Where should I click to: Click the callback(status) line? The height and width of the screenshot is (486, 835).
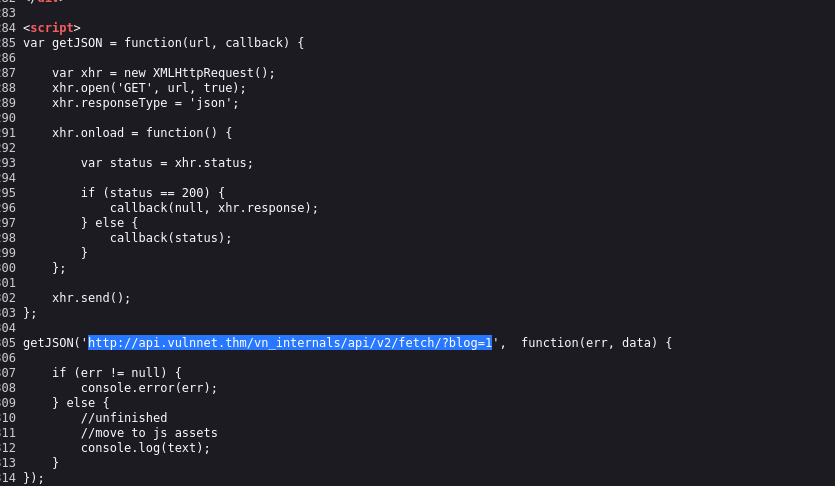point(171,238)
